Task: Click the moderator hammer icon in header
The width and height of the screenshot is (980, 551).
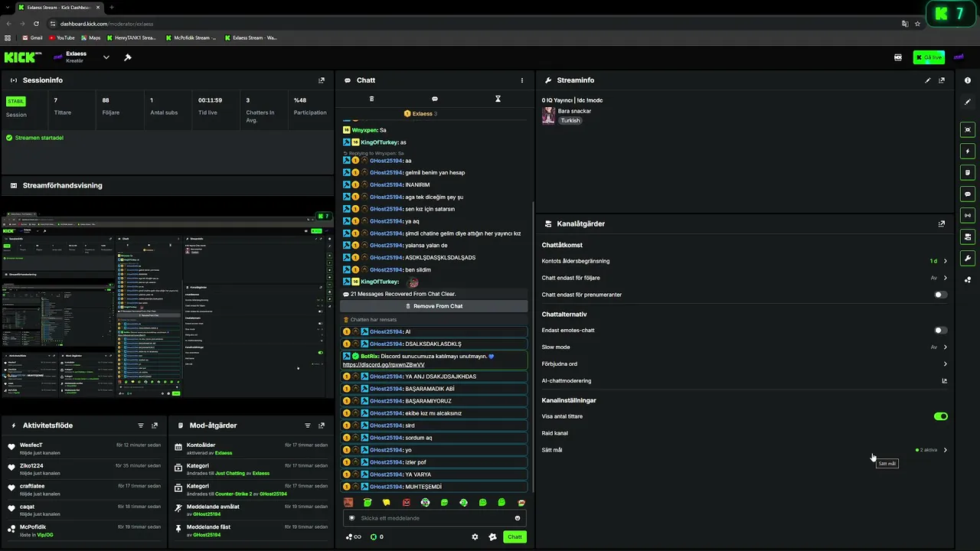Action: (128, 57)
